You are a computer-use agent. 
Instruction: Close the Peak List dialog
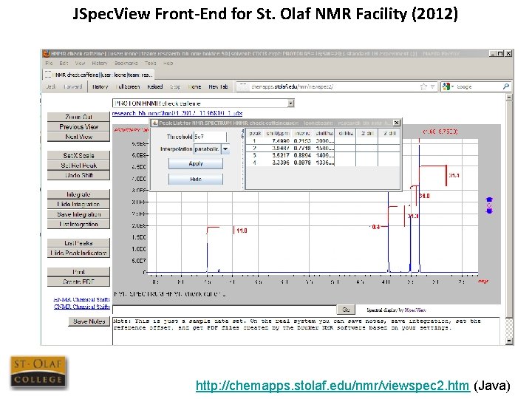(396, 123)
